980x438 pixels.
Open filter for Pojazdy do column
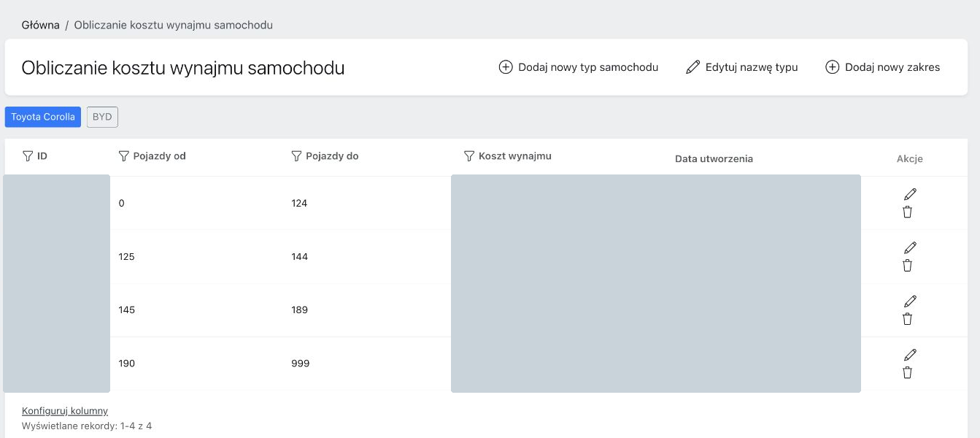(296, 156)
